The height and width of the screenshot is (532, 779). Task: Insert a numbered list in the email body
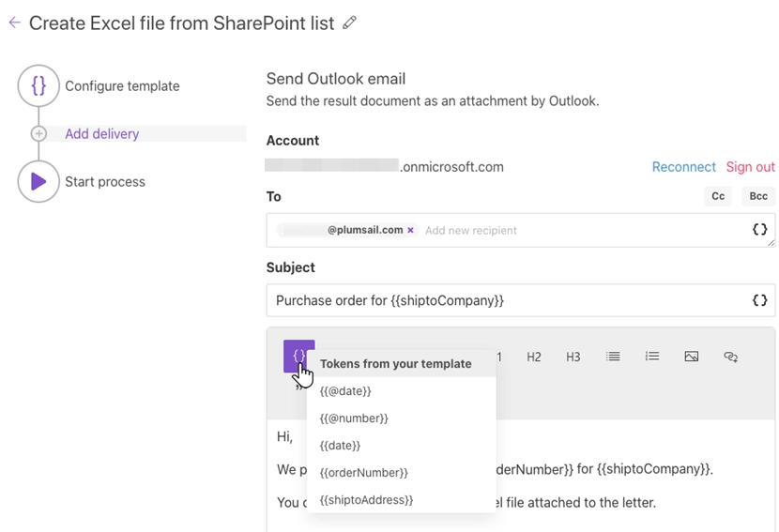pos(652,357)
